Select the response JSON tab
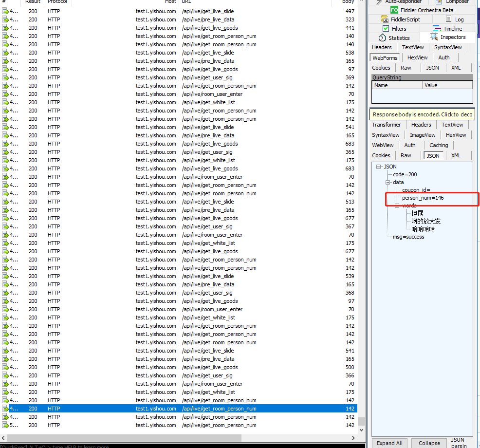This screenshot has width=480, height=448. [433, 155]
